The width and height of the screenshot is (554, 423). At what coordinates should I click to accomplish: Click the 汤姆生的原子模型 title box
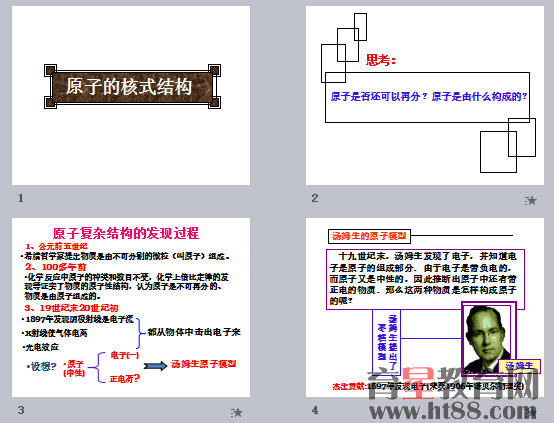[x=369, y=236]
